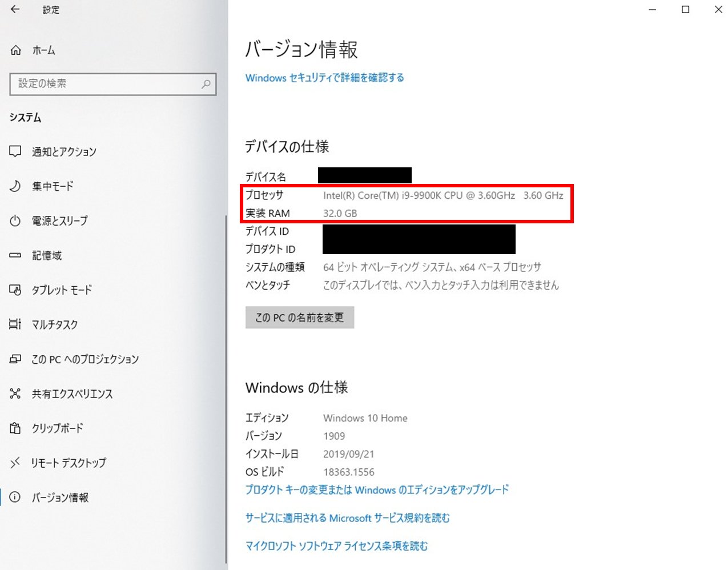Viewport: 728px width, 570px height.
Task: Click the マルチタスク icon
Action: coord(15,324)
